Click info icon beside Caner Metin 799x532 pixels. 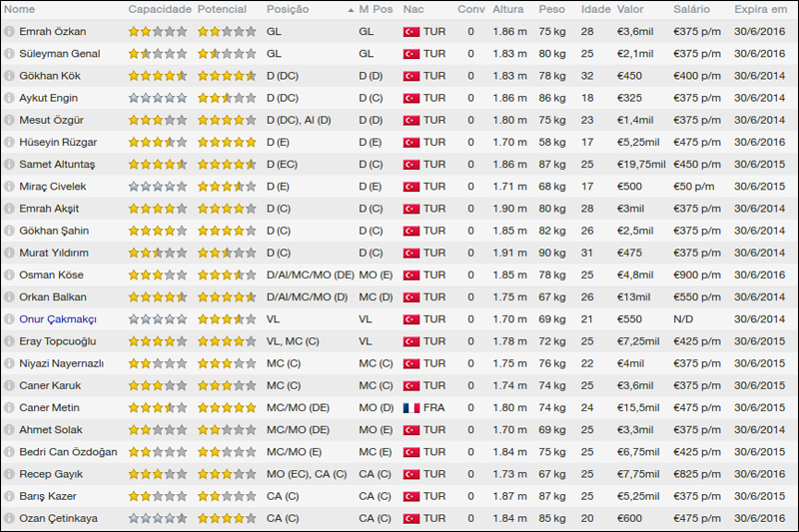tap(9, 408)
